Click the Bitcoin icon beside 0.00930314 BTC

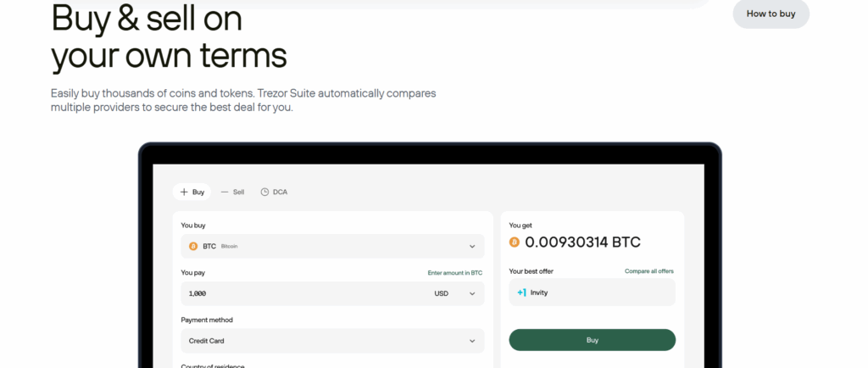click(515, 243)
